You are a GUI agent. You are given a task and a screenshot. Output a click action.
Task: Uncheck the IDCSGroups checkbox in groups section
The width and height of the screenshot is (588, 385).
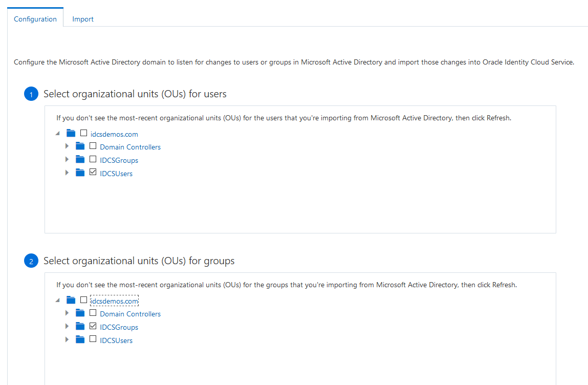pyautogui.click(x=93, y=326)
